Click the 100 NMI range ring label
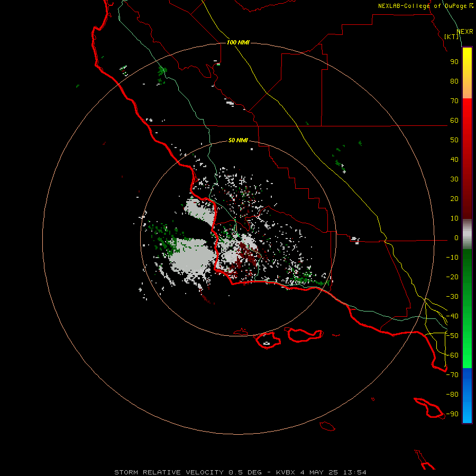 (238, 42)
